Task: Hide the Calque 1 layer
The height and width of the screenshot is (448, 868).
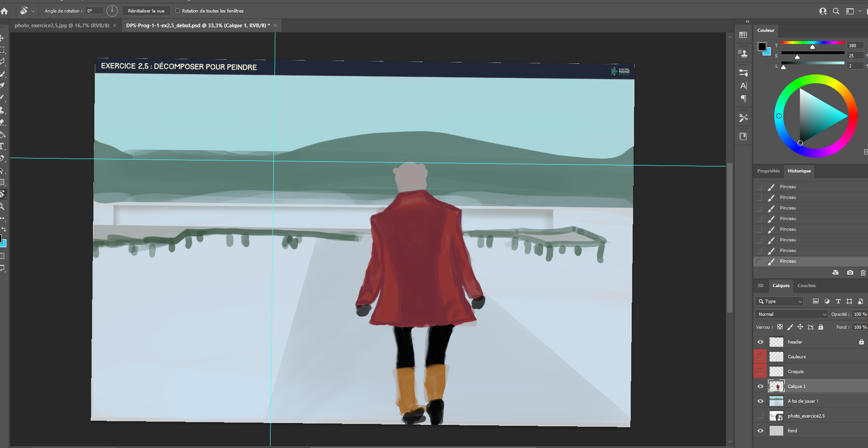Action: (x=760, y=386)
